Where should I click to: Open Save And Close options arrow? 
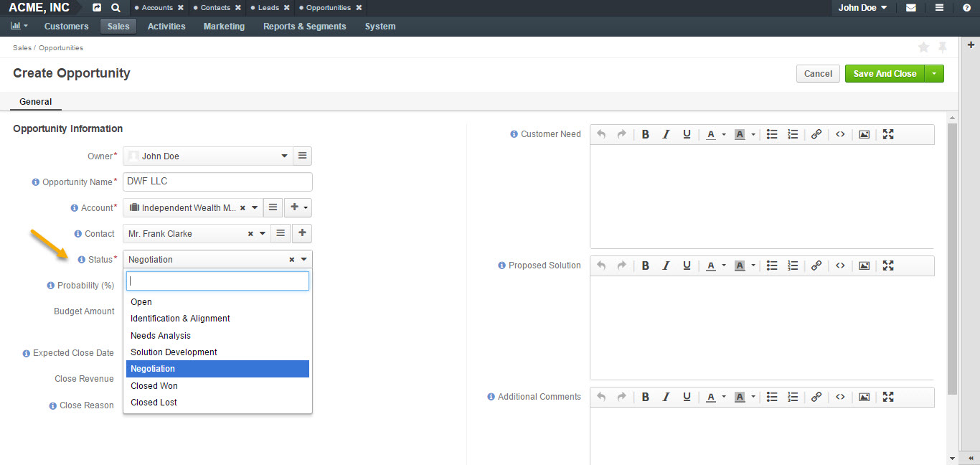click(934, 73)
